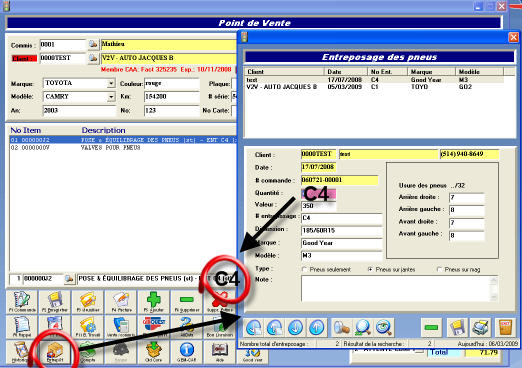
Task: Click the F11 B. Travail folder-gear icon
Action: tap(88, 326)
